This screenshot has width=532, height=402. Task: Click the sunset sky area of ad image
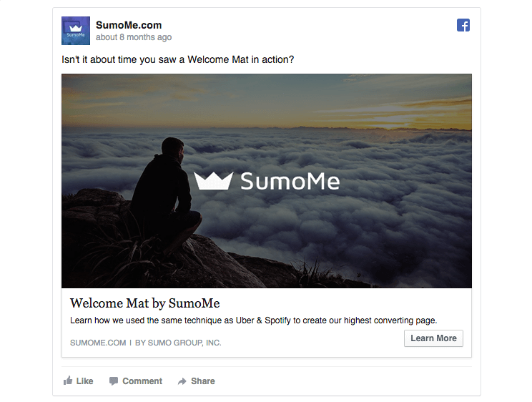pos(267,99)
